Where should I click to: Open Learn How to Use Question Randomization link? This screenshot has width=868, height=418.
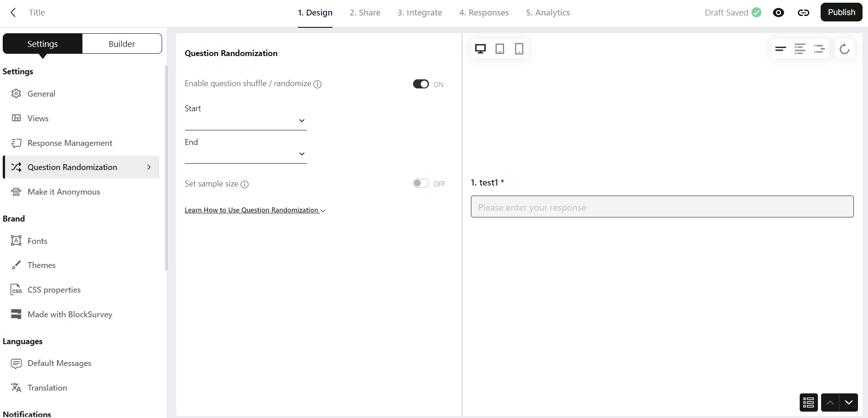(x=255, y=210)
